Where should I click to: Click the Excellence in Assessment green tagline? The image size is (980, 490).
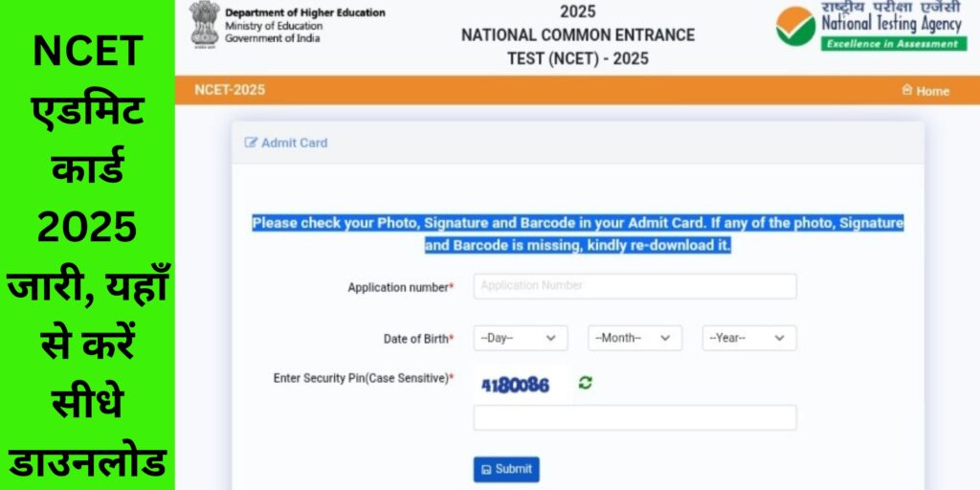tap(892, 44)
